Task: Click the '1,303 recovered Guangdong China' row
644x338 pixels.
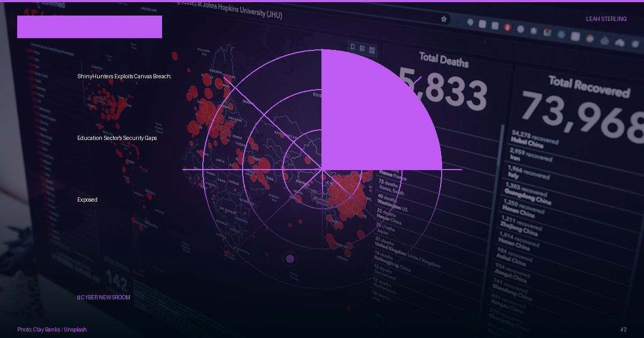Action: 528,193
